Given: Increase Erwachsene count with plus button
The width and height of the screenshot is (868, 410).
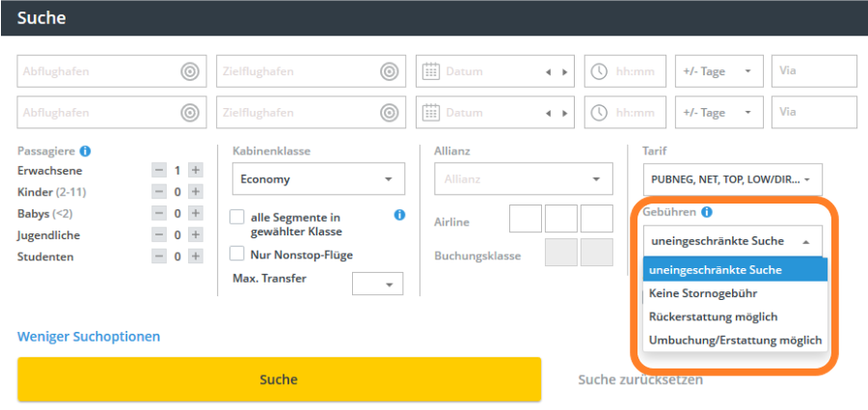Looking at the screenshot, I should [195, 170].
